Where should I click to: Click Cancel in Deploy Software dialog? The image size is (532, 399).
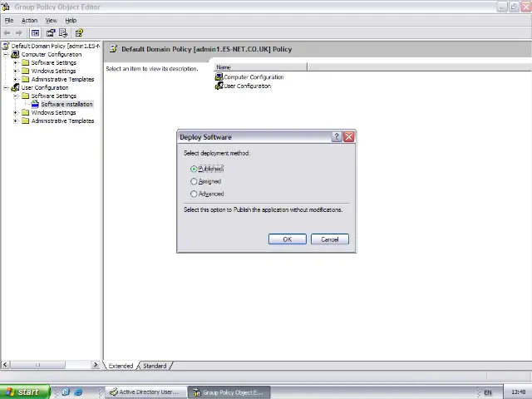pos(330,239)
